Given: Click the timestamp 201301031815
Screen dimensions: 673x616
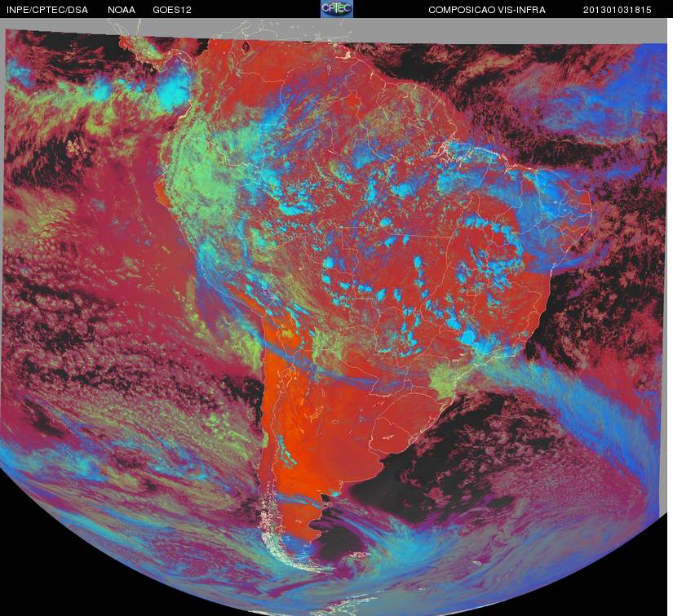Looking at the screenshot, I should coord(618,10).
